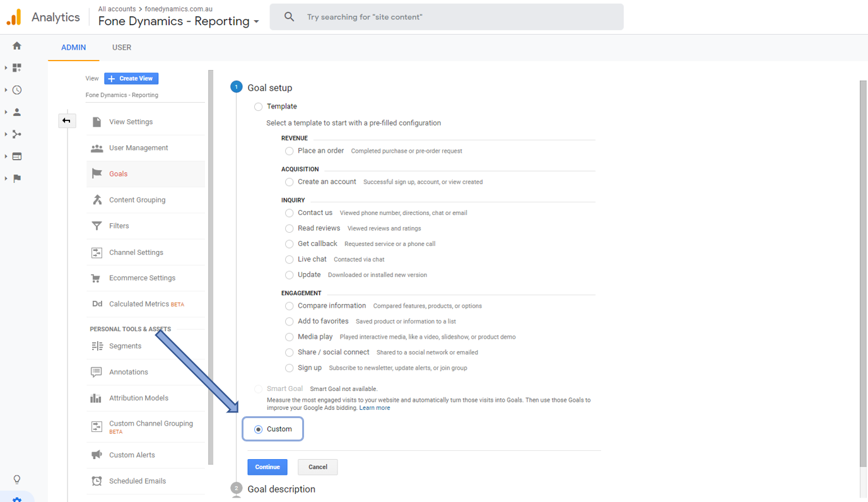This screenshot has width=868, height=502.
Task: Click the User Management people icon
Action: 97,148
